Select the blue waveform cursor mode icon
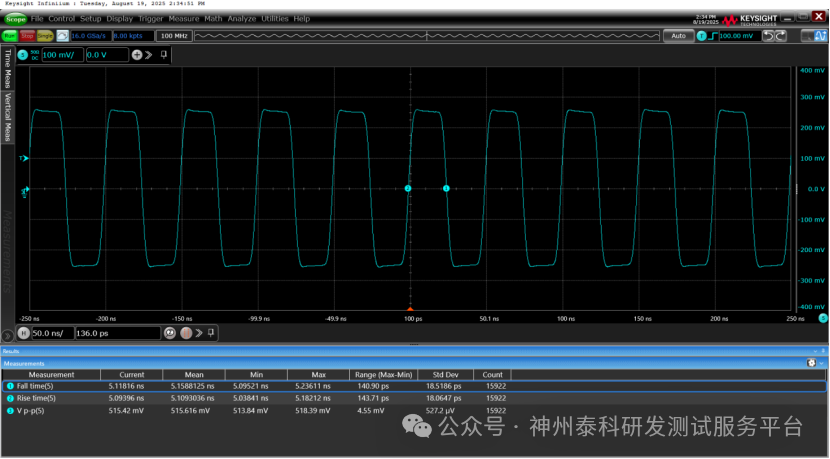The width and height of the screenshot is (830, 459). point(820,35)
